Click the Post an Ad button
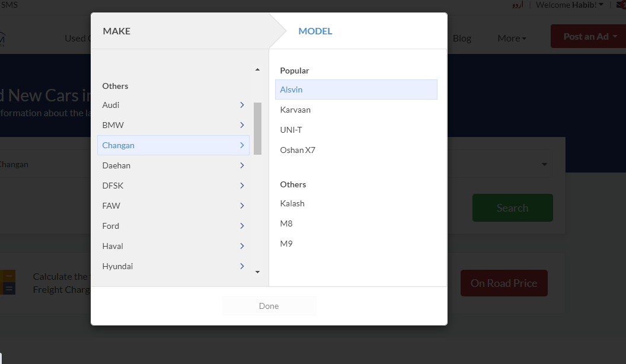 click(x=590, y=36)
